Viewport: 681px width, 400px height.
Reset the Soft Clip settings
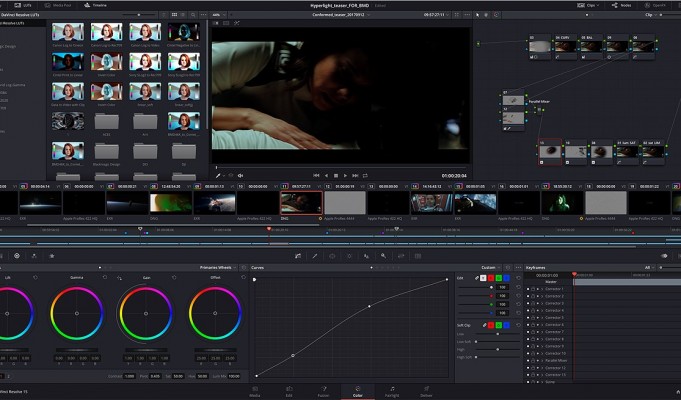coord(518,325)
